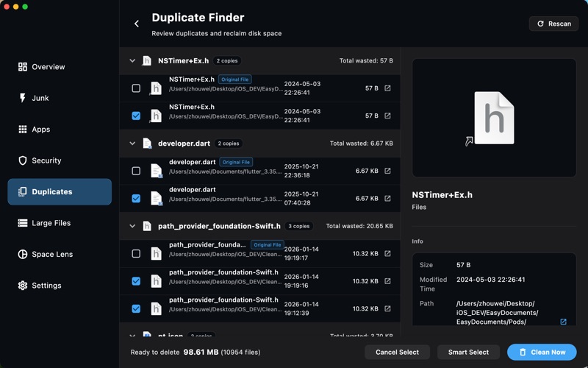Image resolution: width=588 pixels, height=368 pixels.
Task: Click the Rescan button
Action: click(553, 24)
